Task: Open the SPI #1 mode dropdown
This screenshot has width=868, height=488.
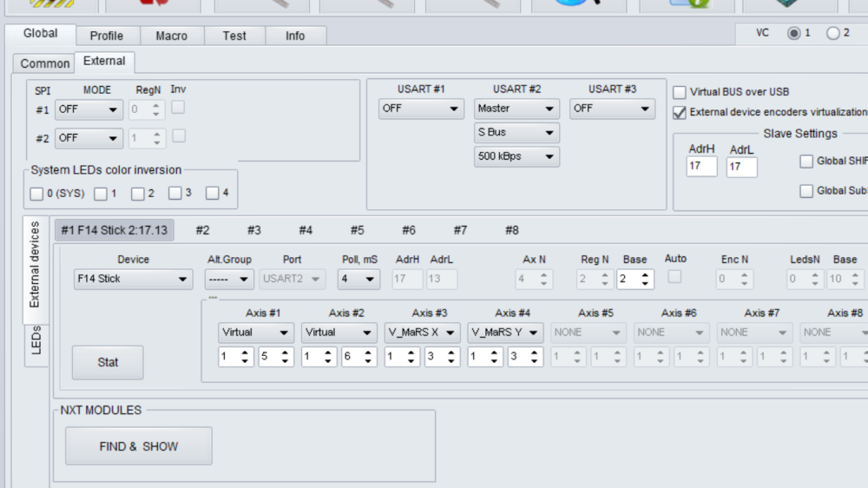Action: (89, 110)
